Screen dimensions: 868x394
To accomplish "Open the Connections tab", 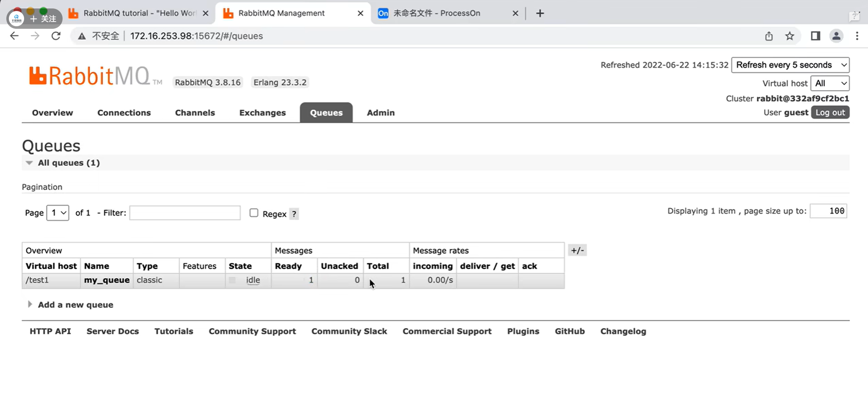I will pos(124,113).
